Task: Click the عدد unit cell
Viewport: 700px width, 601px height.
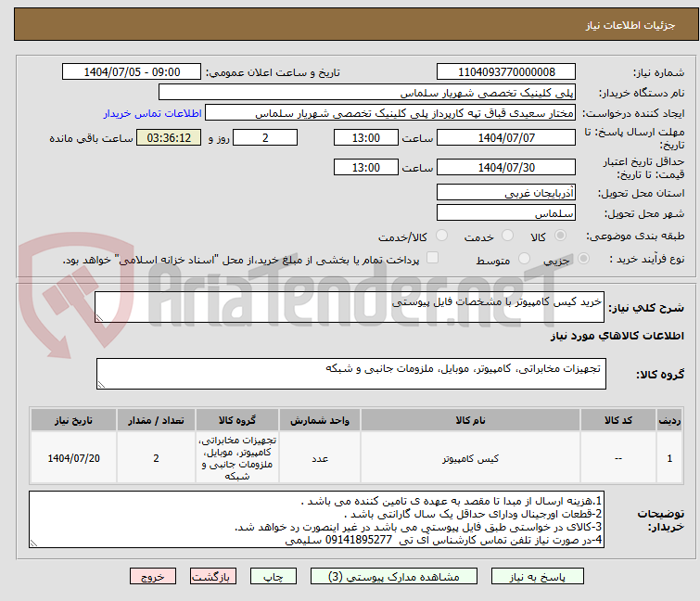Action: click(x=320, y=458)
